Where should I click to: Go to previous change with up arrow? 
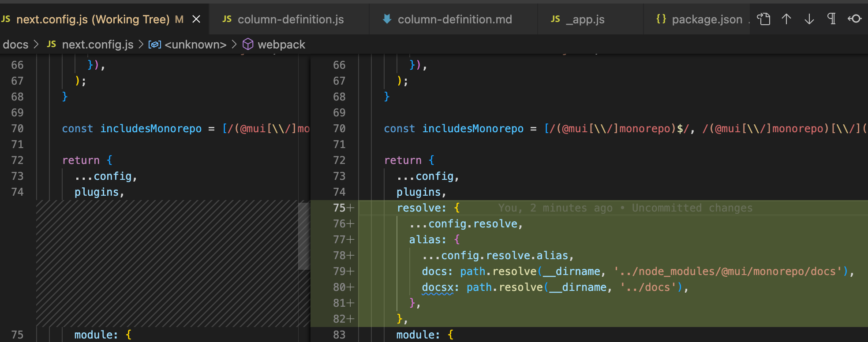pos(786,19)
